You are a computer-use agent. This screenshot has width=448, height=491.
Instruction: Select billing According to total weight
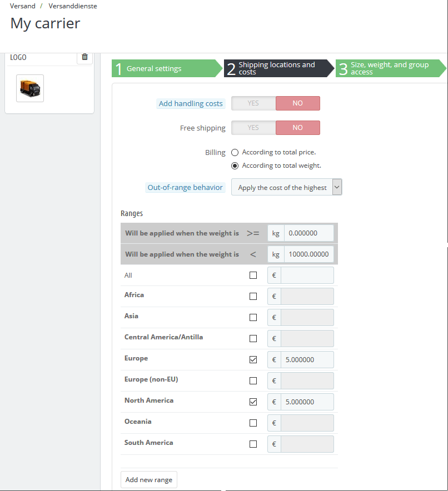click(235, 166)
